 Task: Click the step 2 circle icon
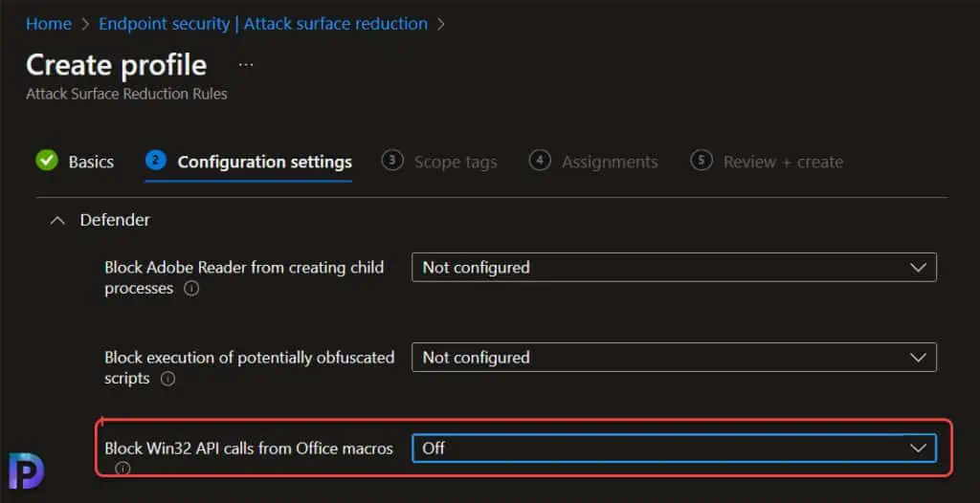155,160
